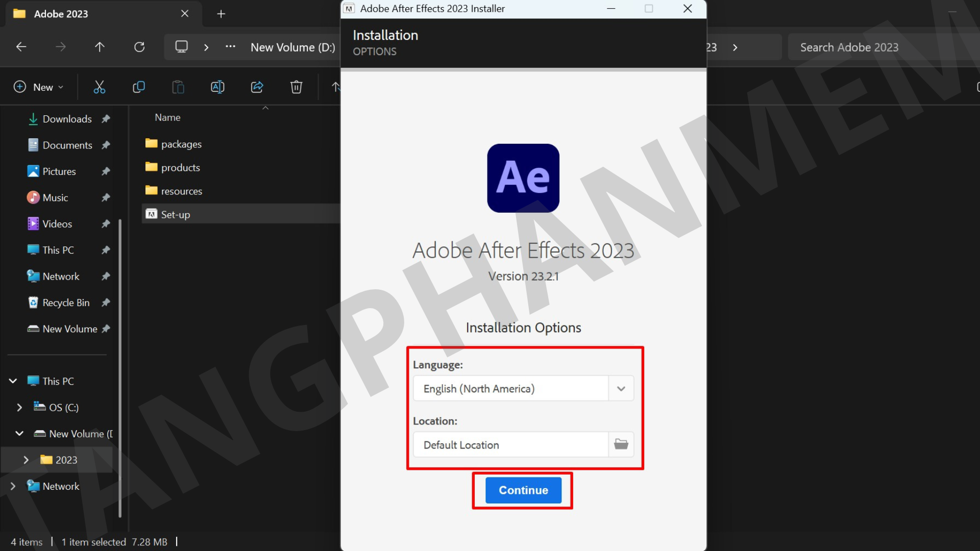Open the New item dropdown

pos(39,87)
